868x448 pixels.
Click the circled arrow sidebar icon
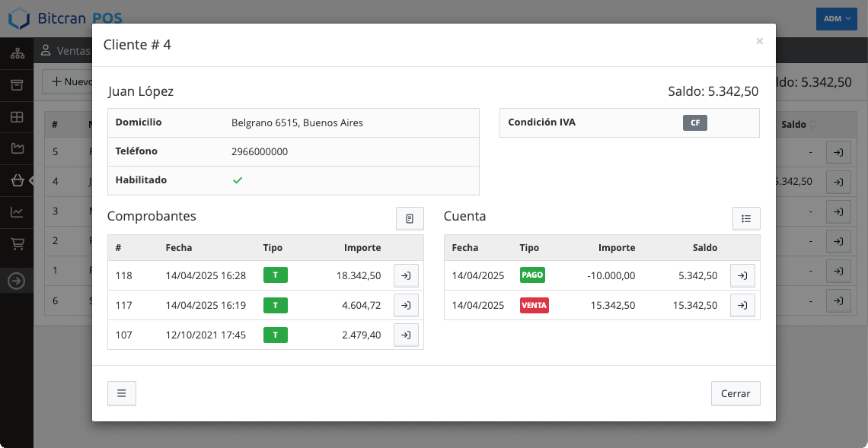coord(17,281)
